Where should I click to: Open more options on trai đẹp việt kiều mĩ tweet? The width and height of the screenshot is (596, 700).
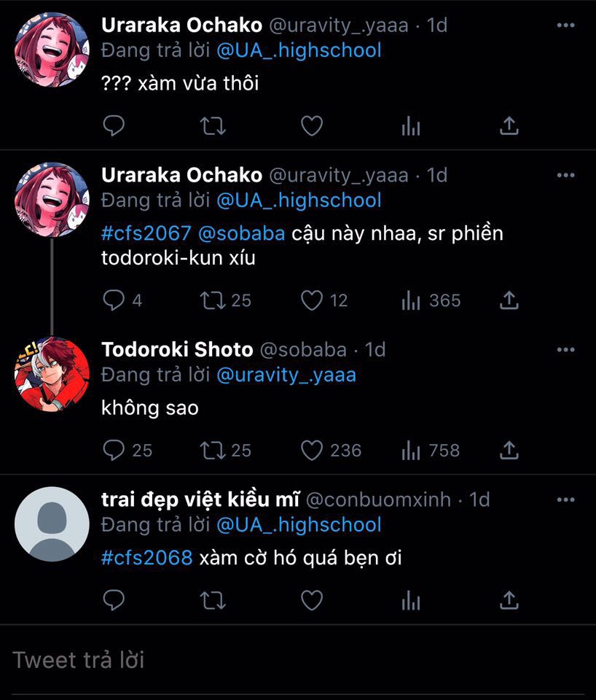565,500
